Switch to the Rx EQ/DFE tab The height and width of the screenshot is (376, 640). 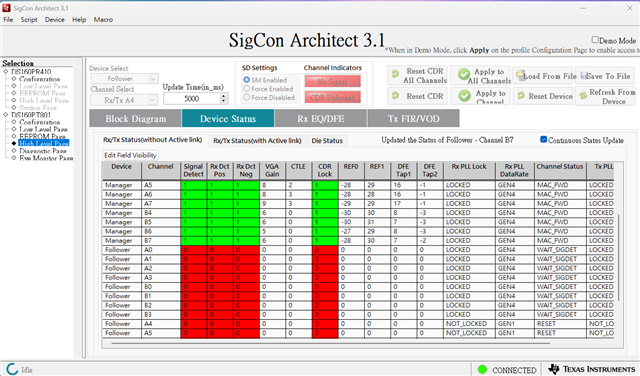point(321,118)
